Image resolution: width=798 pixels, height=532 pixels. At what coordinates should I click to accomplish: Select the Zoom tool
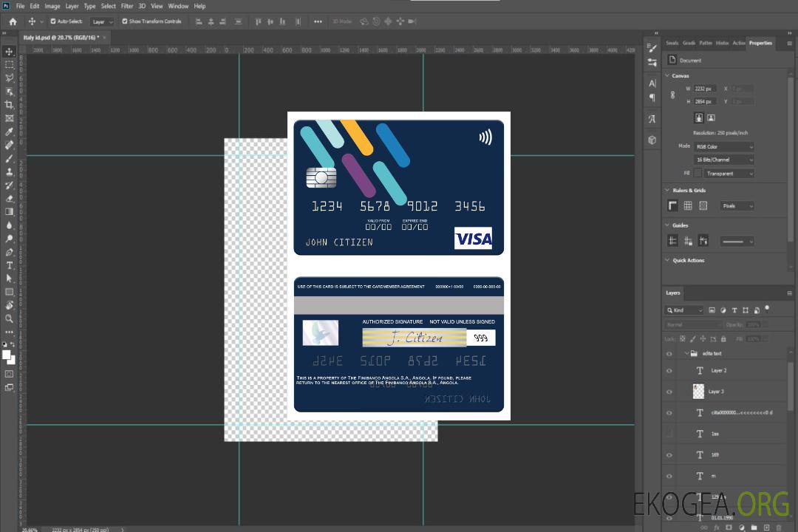(9, 318)
